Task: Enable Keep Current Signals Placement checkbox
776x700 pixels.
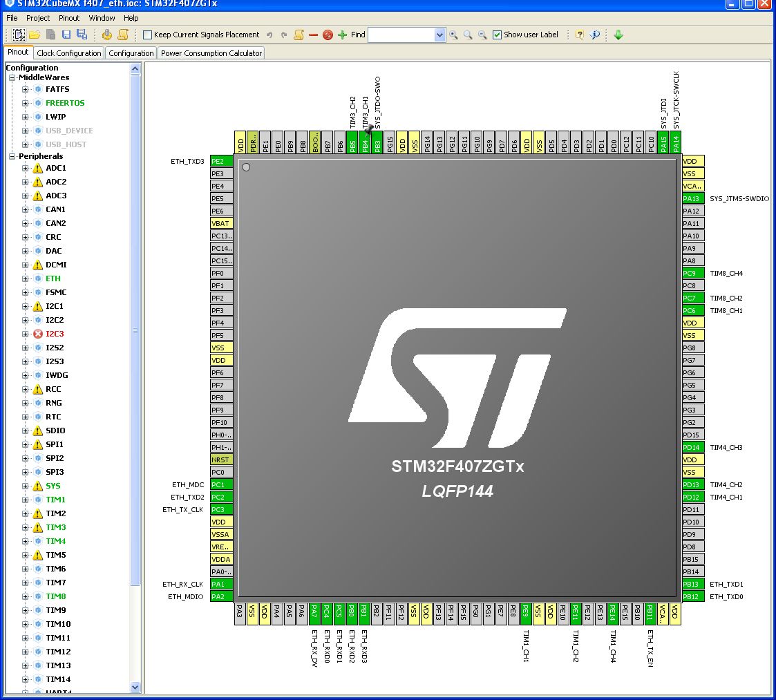Action: click(x=148, y=35)
